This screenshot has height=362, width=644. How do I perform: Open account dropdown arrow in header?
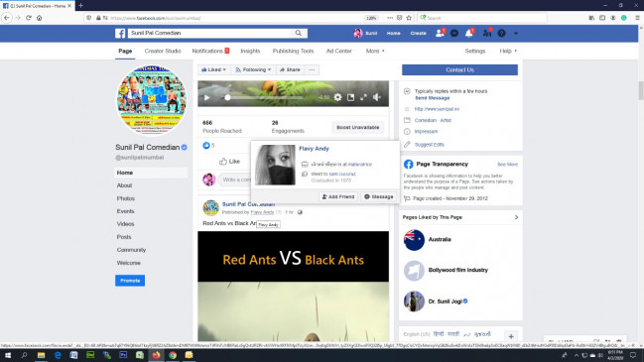coord(516,34)
